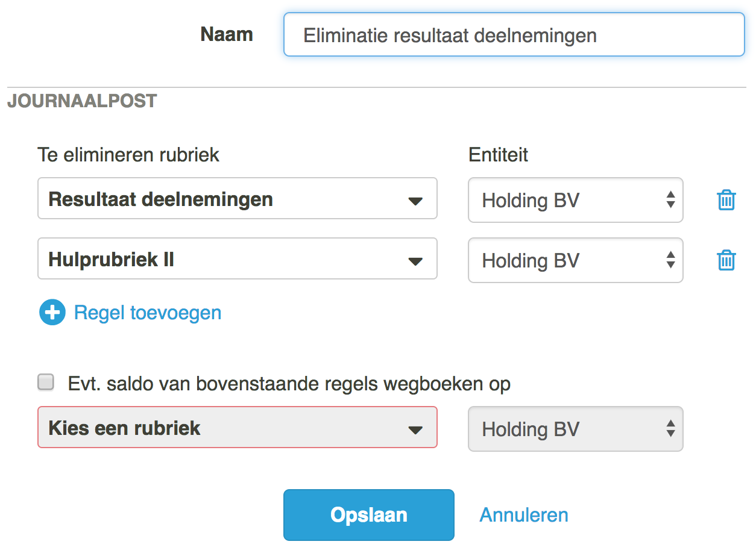Open the Resultaat deelnemingen rubriek dropdown

pos(238,198)
